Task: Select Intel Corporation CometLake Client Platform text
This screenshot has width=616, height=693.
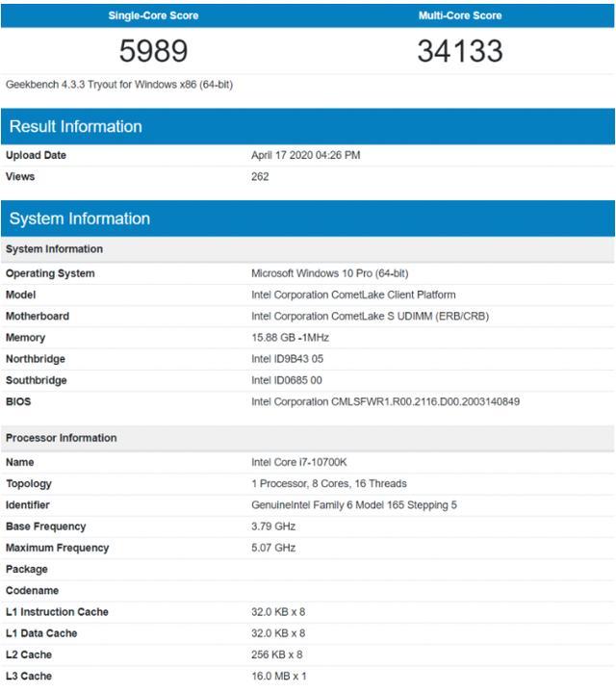Action: pos(353,295)
